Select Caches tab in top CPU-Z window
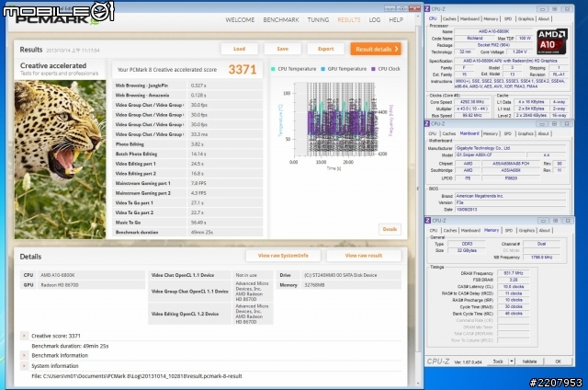The width and height of the screenshot is (588, 390). coord(449,18)
